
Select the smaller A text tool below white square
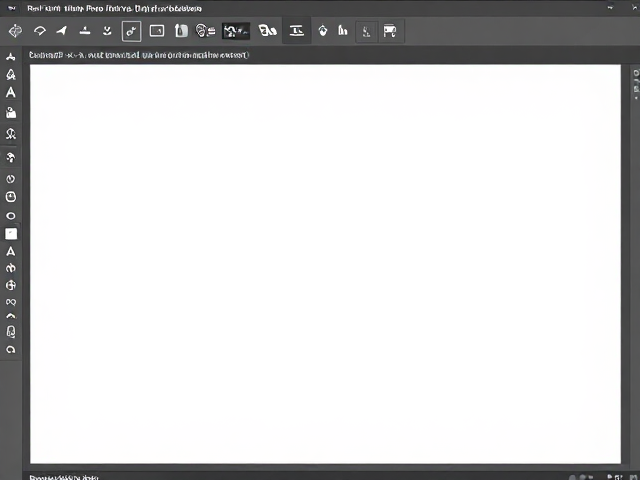11,251
